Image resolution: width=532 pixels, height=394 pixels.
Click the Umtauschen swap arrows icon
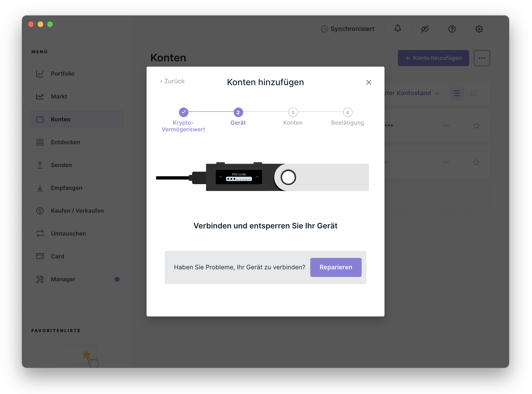coord(40,233)
